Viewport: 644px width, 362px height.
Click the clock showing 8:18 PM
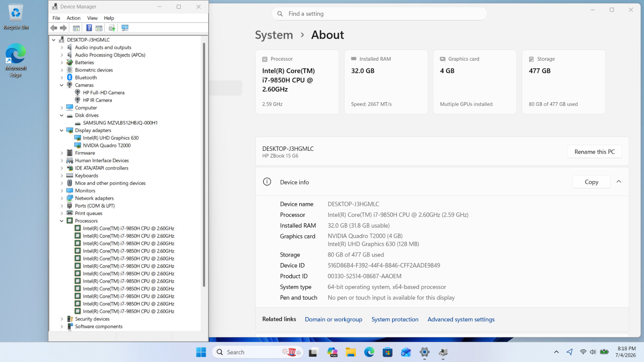tap(626, 349)
